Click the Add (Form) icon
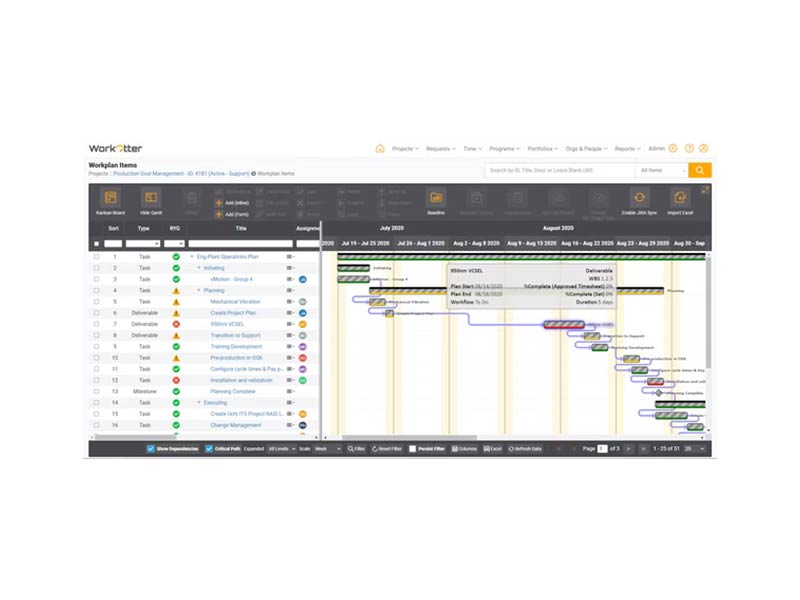Viewport: 800px width, 600px height. (230, 212)
